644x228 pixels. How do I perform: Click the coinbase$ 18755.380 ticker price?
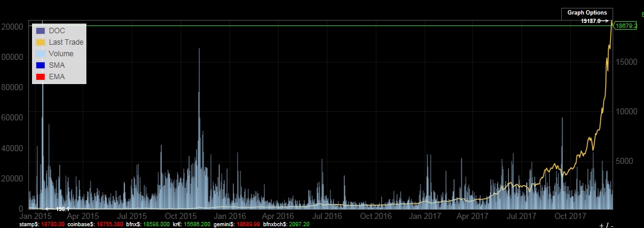111,224
